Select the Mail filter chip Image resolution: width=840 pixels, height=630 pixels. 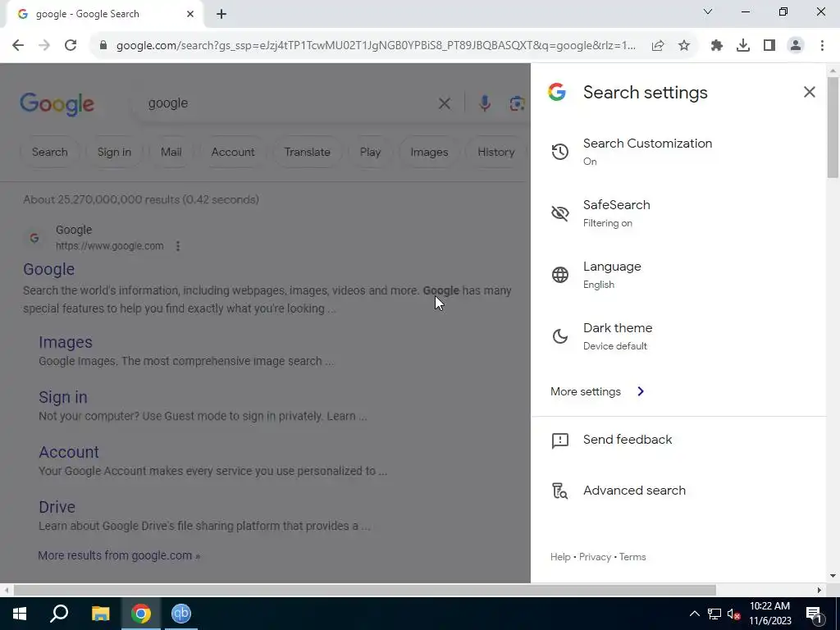[x=171, y=152]
